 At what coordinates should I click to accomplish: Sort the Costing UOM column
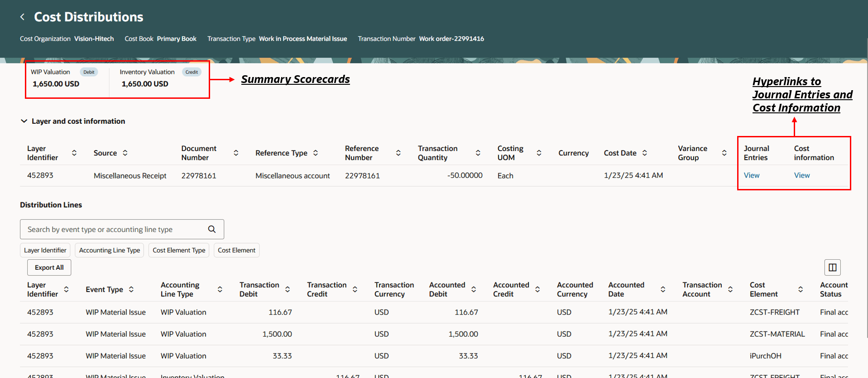coord(539,153)
